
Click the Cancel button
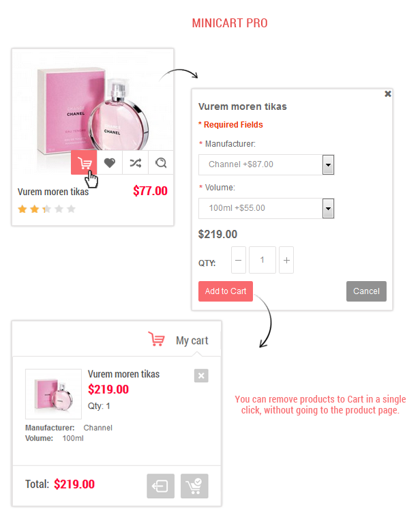[x=366, y=291]
